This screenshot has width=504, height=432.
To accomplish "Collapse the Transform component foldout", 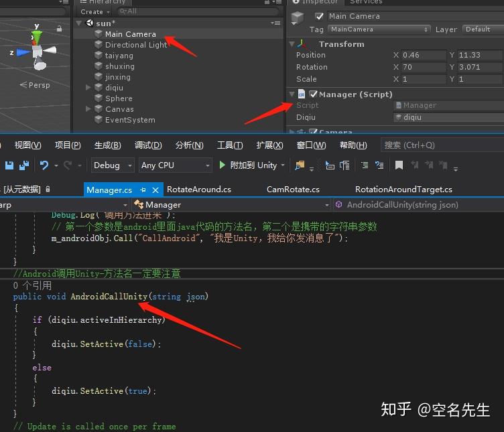I will click(292, 44).
